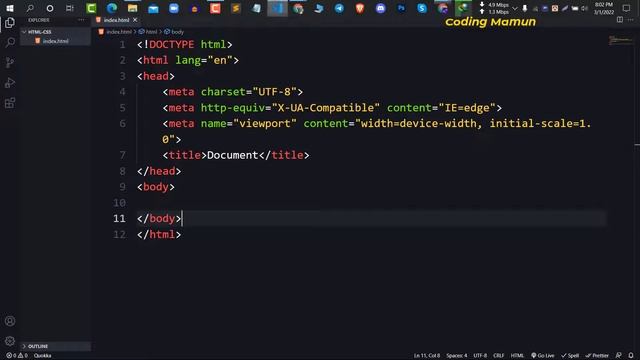Open Photoshop from the taskbar
Viewport: 640px width, 360px height.
click(401, 8)
